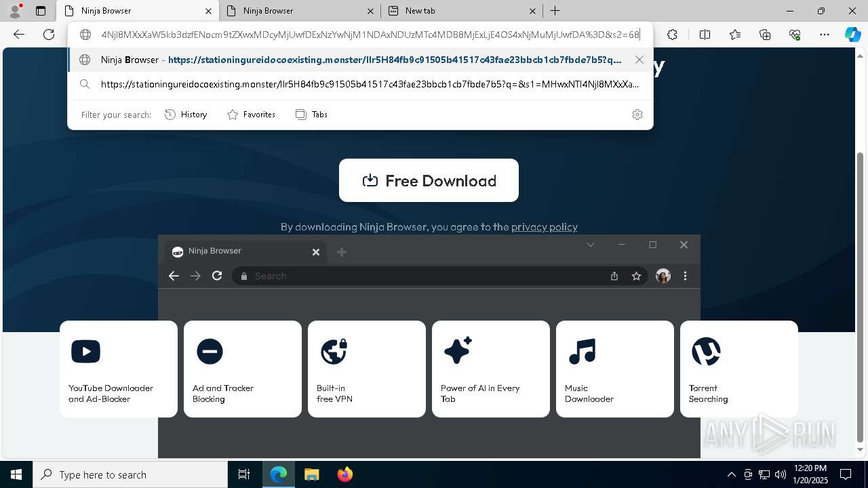Select the Ninja Browser URL suggestion
This screenshot has width=868, height=488.
click(x=360, y=60)
